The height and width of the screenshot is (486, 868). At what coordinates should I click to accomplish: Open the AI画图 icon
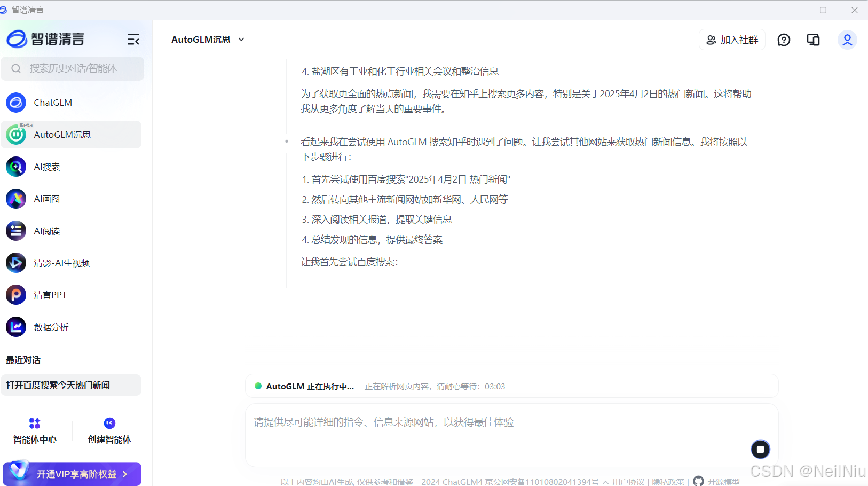pyautogui.click(x=16, y=199)
